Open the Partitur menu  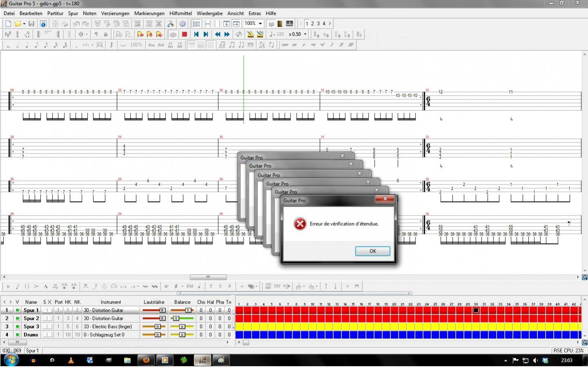[x=55, y=13]
